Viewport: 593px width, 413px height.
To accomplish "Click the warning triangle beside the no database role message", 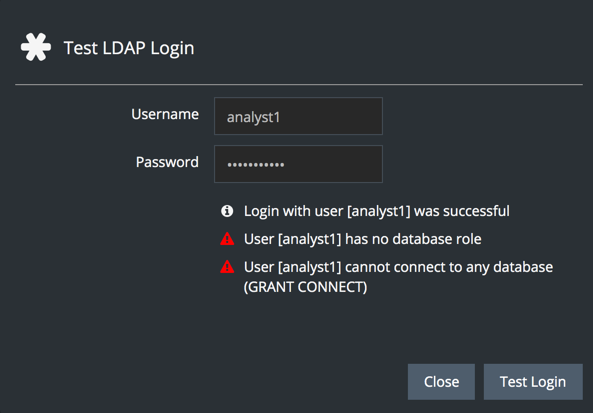I will [227, 239].
